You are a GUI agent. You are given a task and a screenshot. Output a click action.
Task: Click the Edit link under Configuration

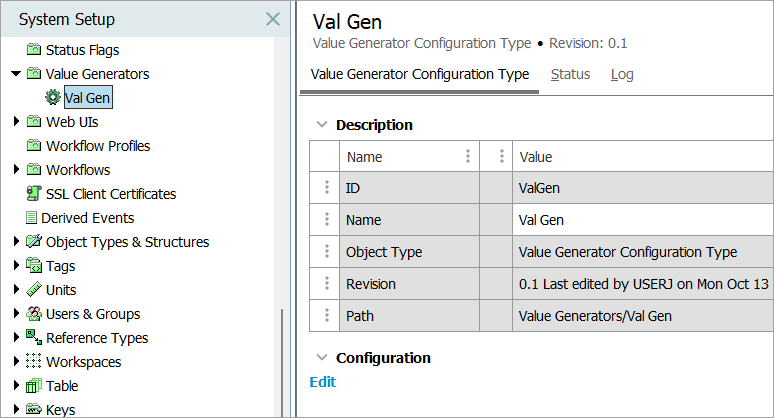pos(323,382)
